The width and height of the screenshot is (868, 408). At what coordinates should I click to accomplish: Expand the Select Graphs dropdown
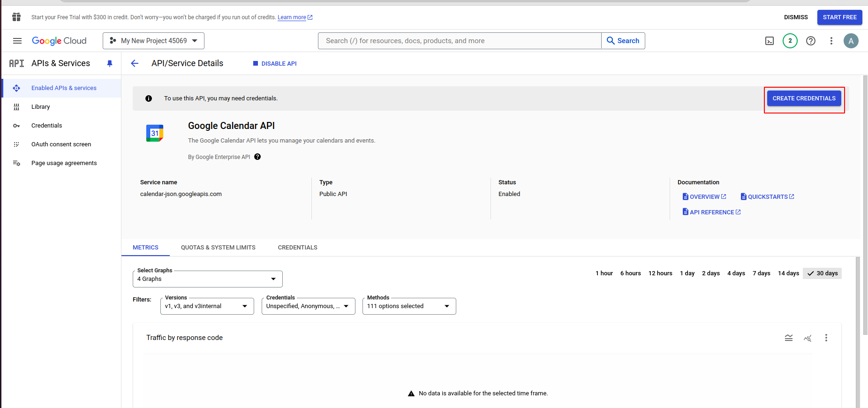pyautogui.click(x=207, y=279)
